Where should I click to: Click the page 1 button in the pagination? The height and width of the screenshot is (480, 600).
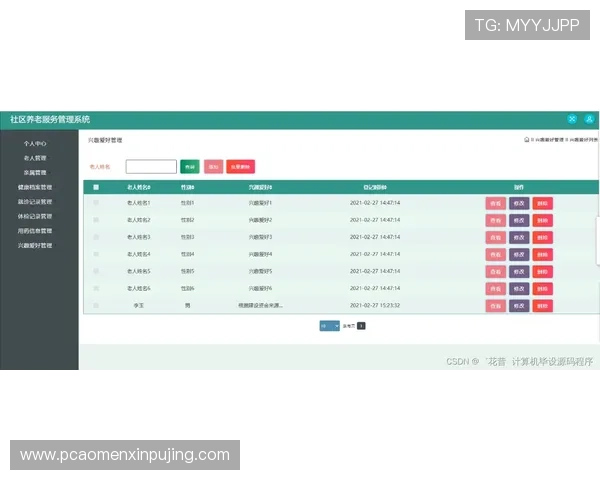[361, 326]
